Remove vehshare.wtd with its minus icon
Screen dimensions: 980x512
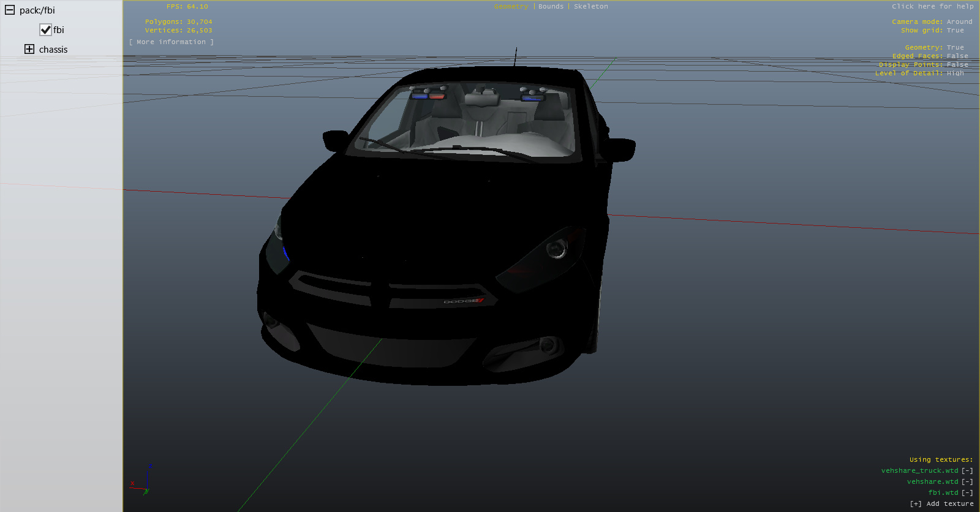967,482
